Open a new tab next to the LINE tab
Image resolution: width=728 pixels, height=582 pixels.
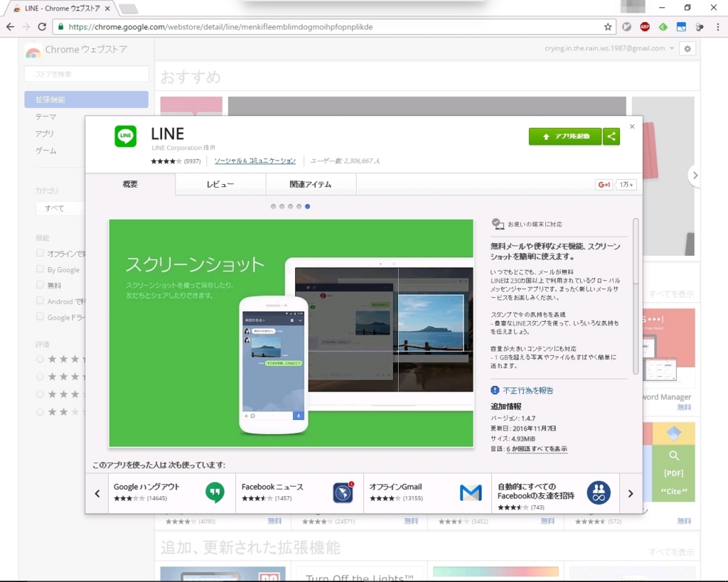click(128, 9)
